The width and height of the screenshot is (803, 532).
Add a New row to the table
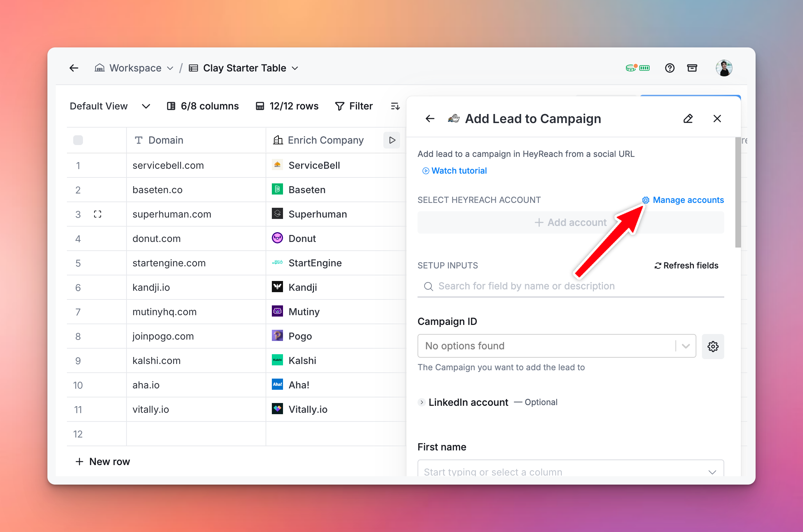[x=103, y=462]
